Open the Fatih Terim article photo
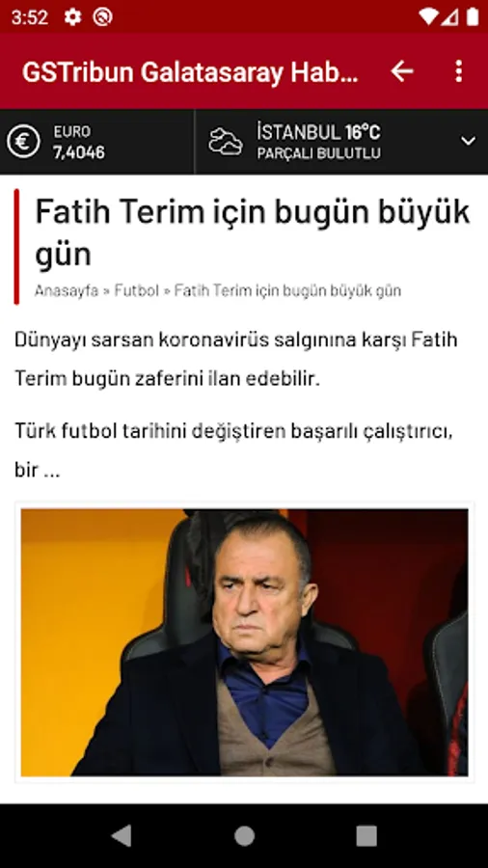Screen dimensions: 488x868 244,642
